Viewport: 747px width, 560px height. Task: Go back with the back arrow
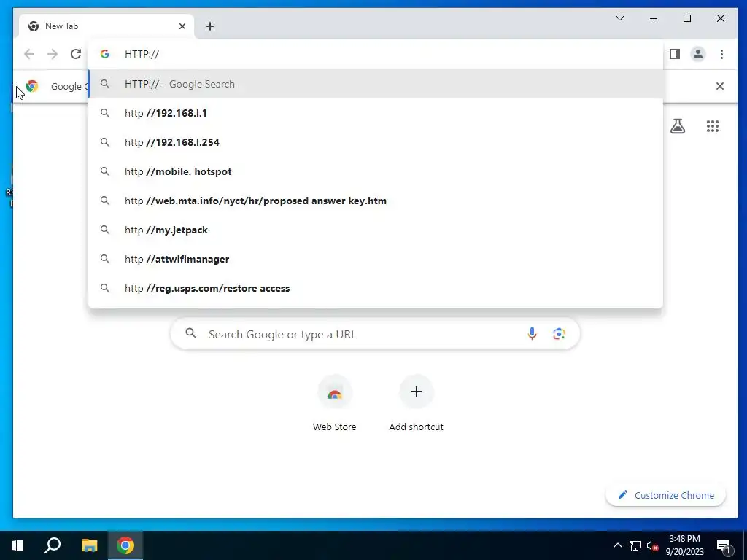(29, 54)
